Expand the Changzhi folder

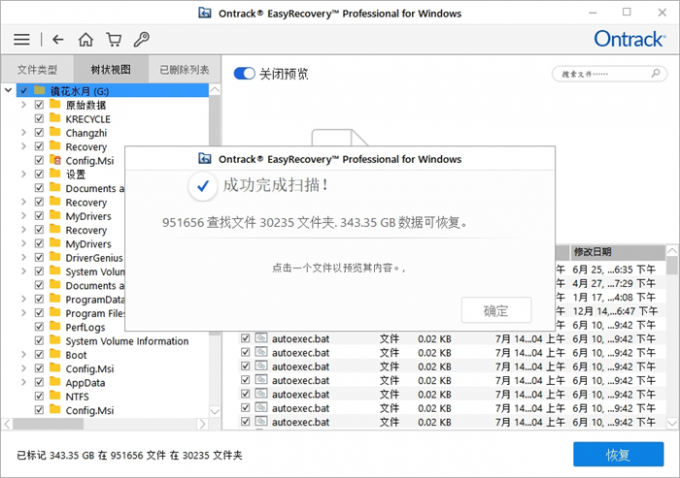pos(24,132)
